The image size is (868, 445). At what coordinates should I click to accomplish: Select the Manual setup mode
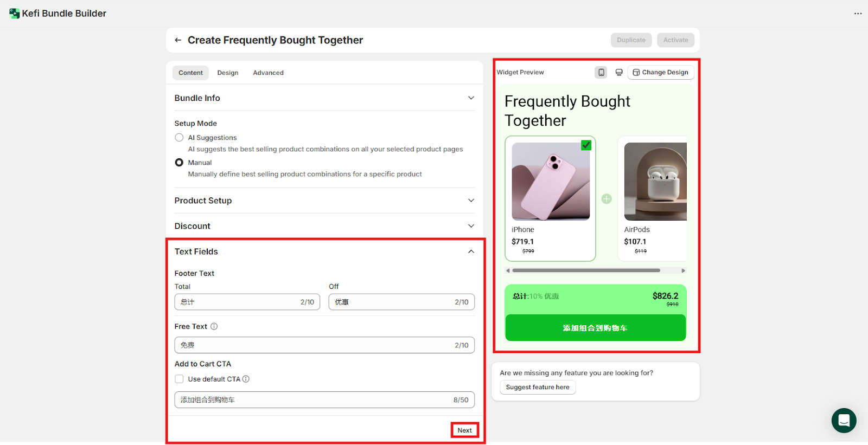(179, 163)
